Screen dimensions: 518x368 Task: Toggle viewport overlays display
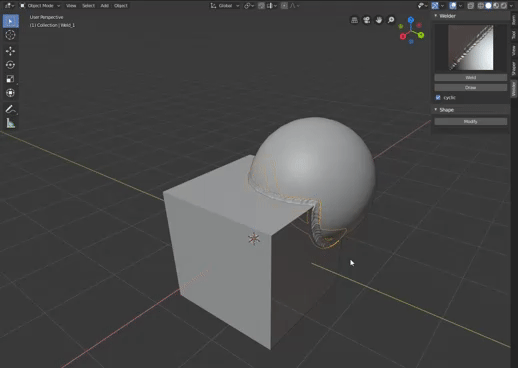click(x=453, y=5)
